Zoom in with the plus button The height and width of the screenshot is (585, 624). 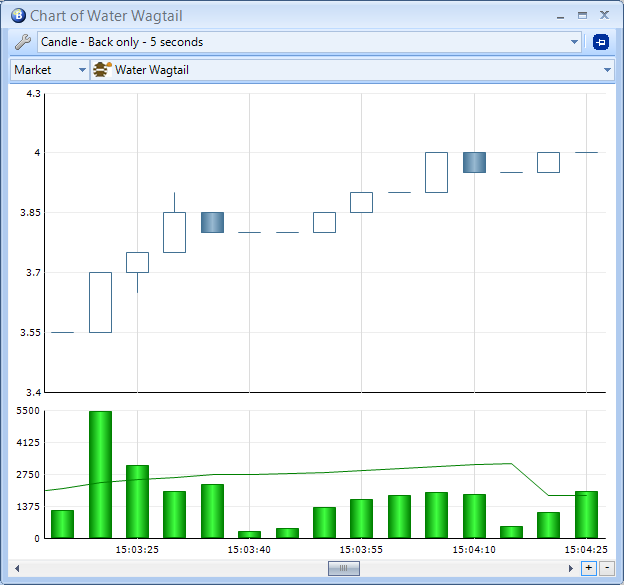tap(589, 568)
